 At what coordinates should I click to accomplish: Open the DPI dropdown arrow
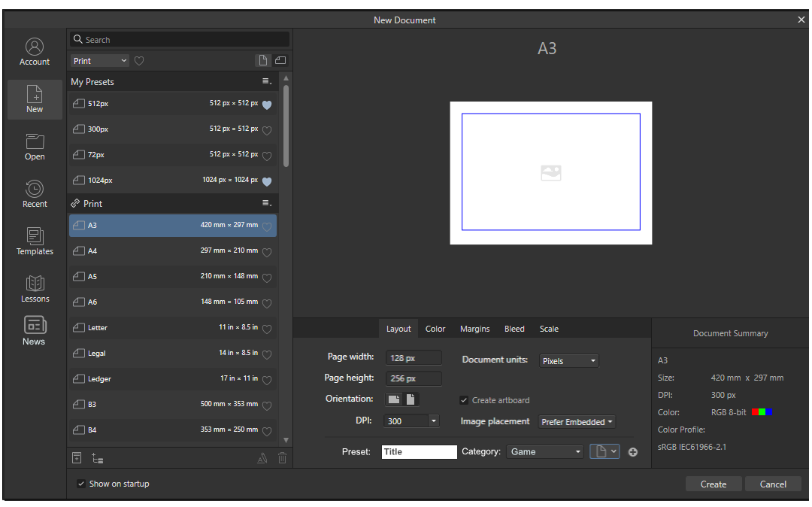coord(434,421)
